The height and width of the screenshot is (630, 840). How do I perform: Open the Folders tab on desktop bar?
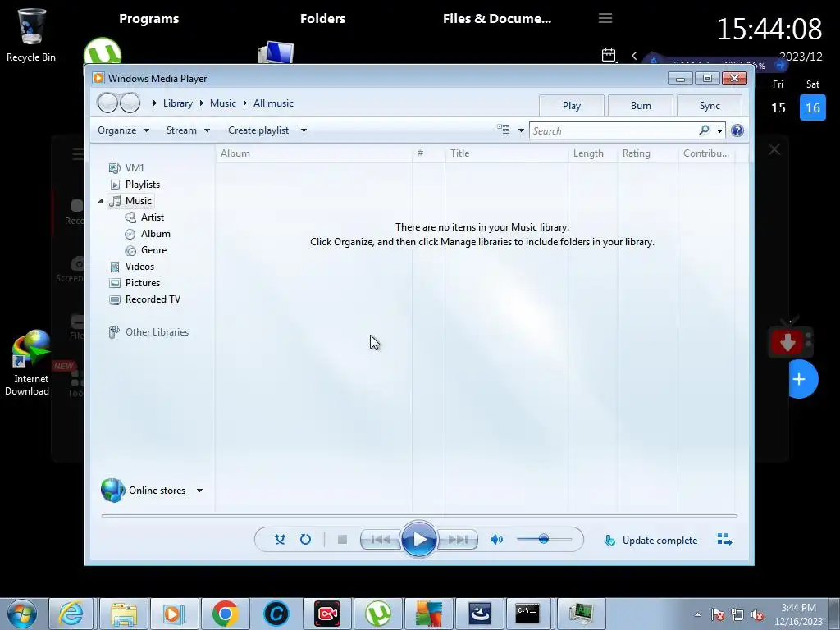322,18
